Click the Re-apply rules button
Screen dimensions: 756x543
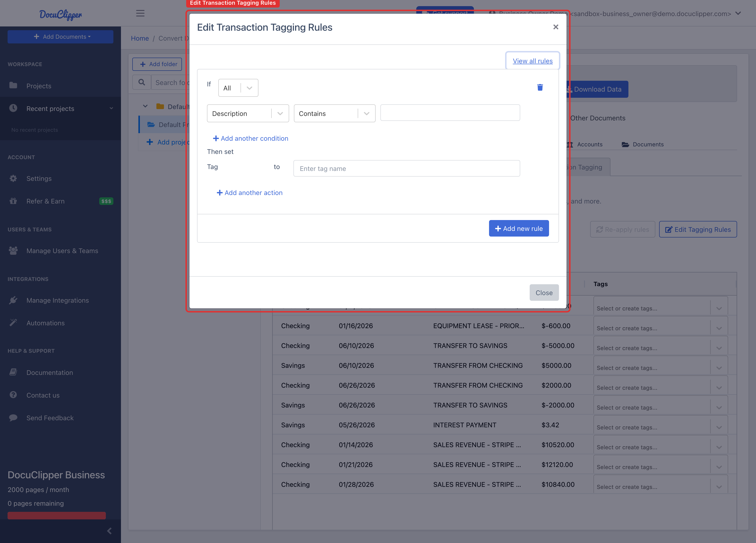(x=622, y=229)
